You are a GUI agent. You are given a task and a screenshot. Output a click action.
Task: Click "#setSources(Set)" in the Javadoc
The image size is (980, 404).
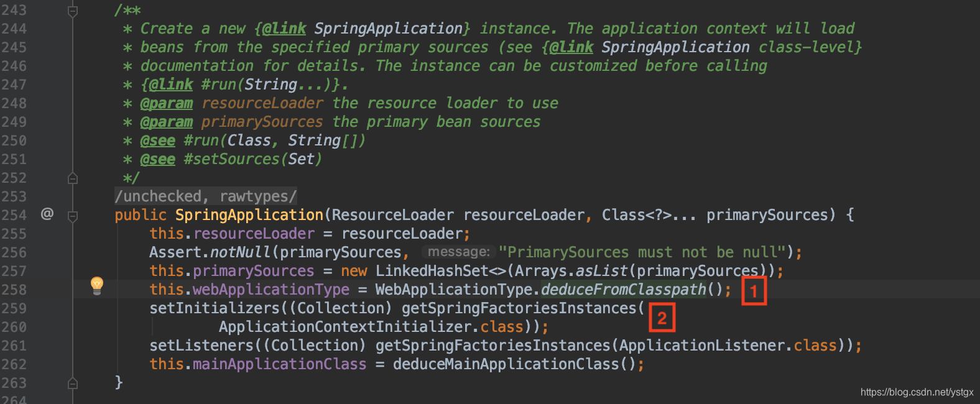(253, 159)
